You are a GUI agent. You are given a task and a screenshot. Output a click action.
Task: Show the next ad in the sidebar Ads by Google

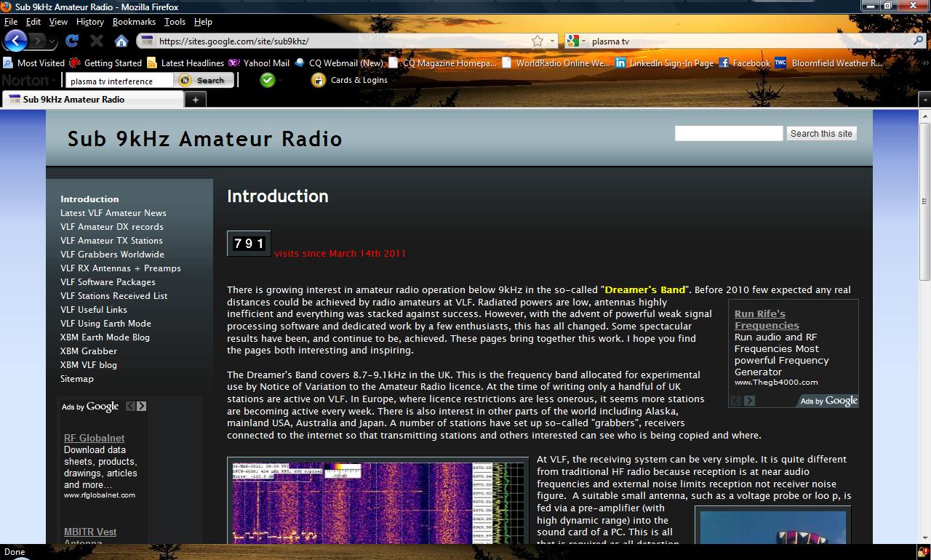point(141,407)
